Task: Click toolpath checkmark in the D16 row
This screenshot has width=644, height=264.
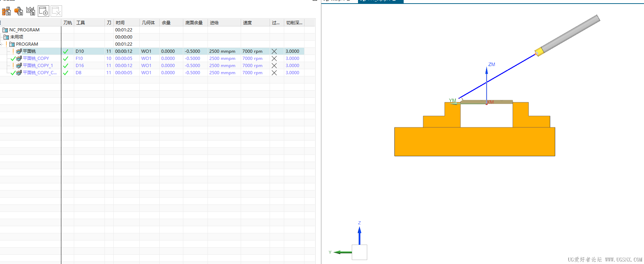Action: (x=66, y=66)
